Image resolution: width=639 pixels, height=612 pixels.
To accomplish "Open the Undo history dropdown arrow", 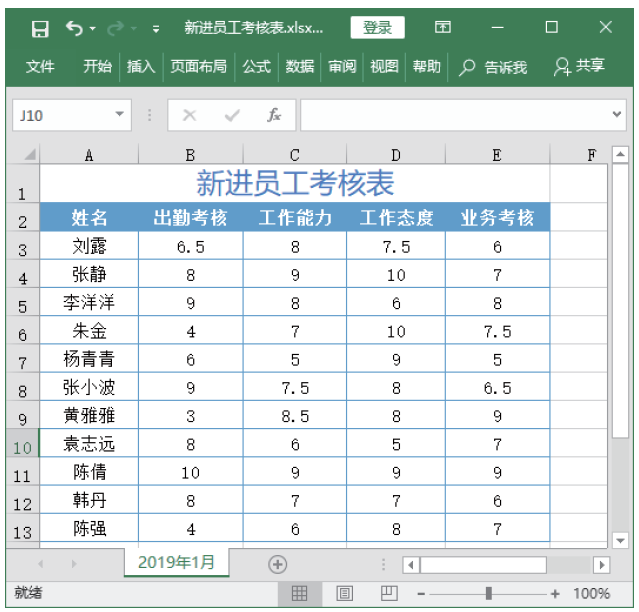I will [x=93, y=29].
